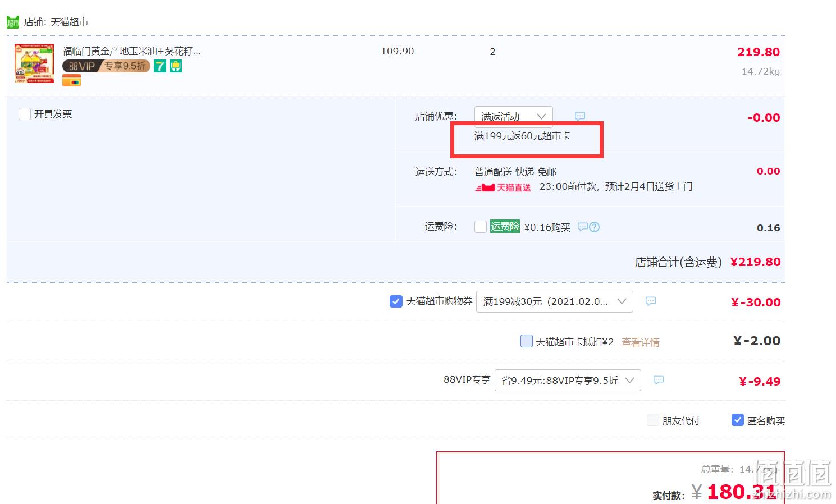Uncheck the 匿名购买 anonymous purchase checkbox
The width and height of the screenshot is (836, 504).
click(x=738, y=420)
